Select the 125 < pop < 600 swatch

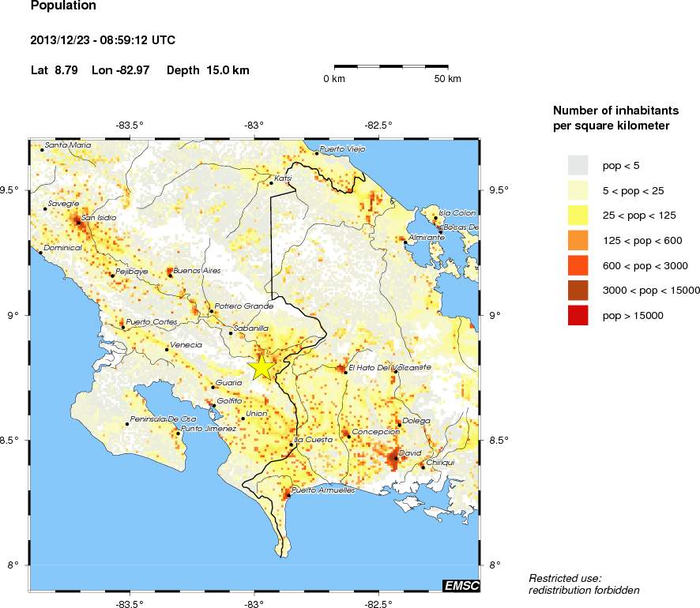coord(578,240)
